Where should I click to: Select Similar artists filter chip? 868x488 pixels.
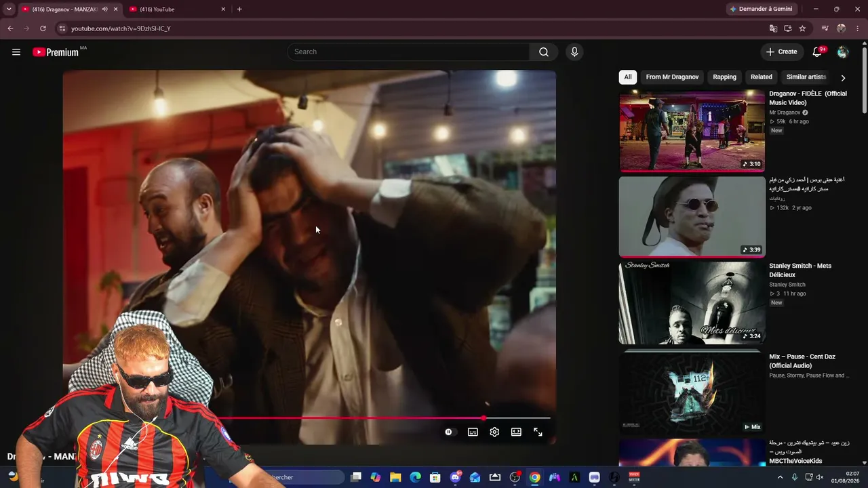[807, 77]
